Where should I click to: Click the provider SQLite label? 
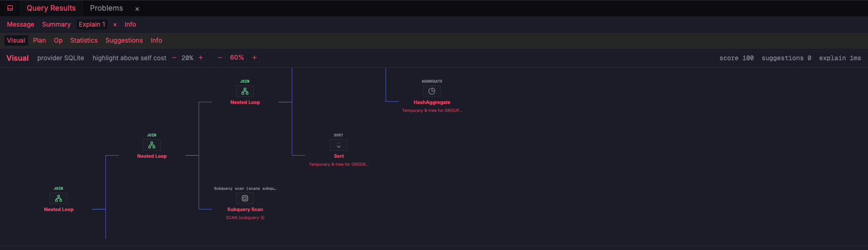click(61, 58)
